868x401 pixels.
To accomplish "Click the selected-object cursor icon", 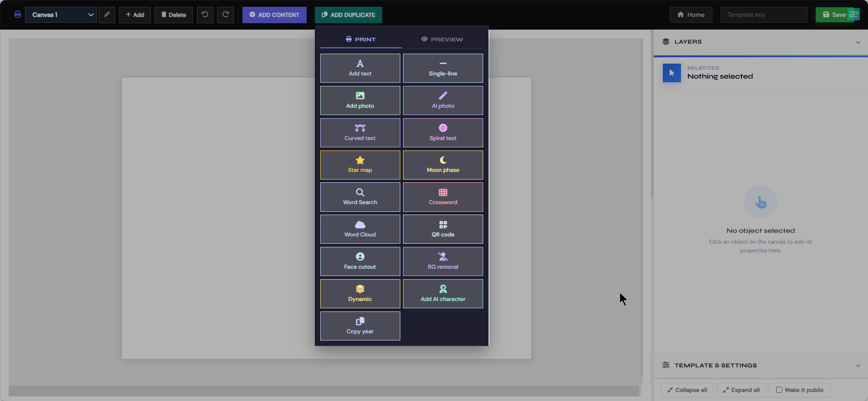I will pos(671,73).
